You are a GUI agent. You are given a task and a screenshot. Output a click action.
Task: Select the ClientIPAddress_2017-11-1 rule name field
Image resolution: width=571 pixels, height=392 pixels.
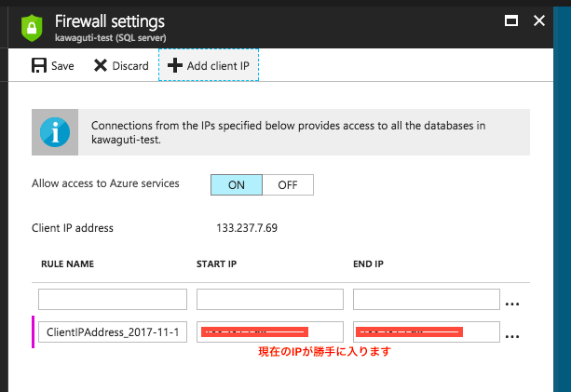(113, 331)
